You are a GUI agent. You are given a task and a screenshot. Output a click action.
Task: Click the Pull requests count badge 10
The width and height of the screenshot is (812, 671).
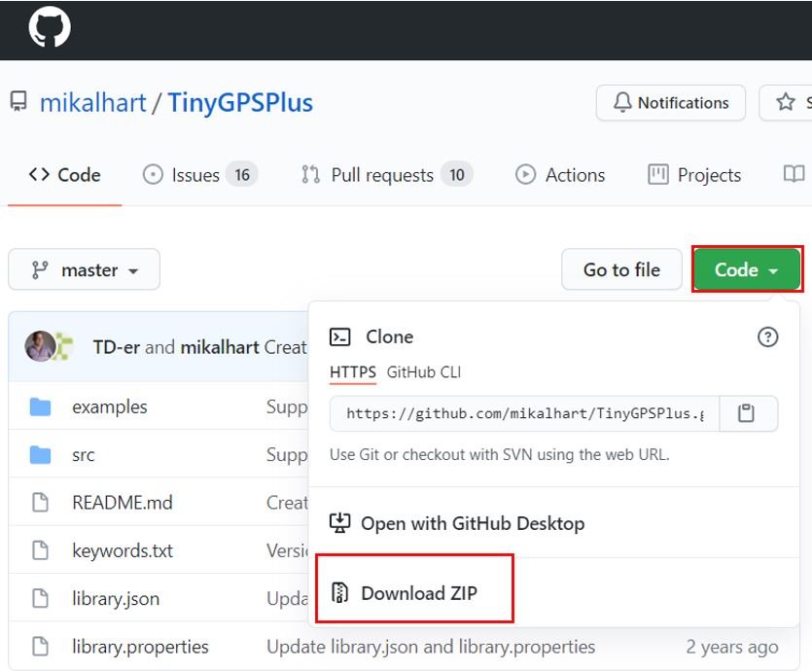coord(457,175)
